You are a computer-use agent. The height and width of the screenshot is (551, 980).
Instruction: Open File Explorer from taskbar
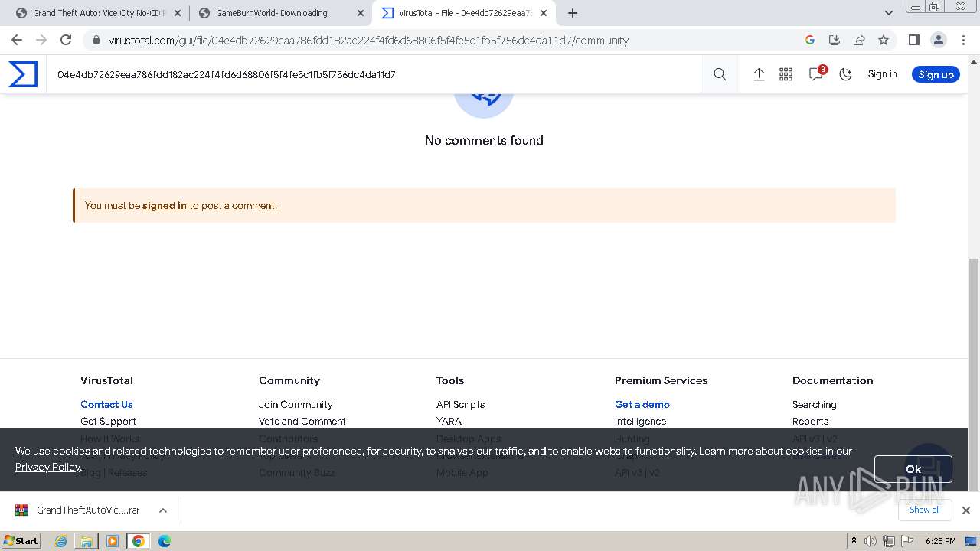[87, 541]
